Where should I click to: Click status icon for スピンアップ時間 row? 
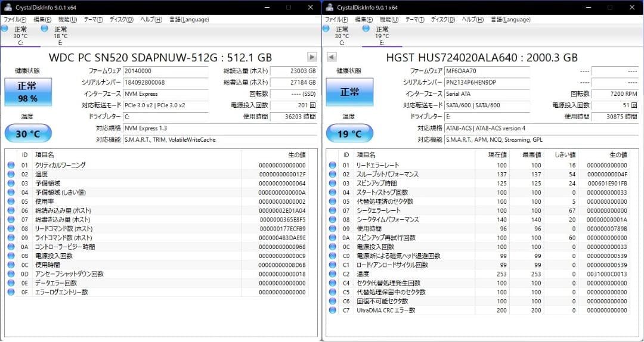(x=332, y=183)
